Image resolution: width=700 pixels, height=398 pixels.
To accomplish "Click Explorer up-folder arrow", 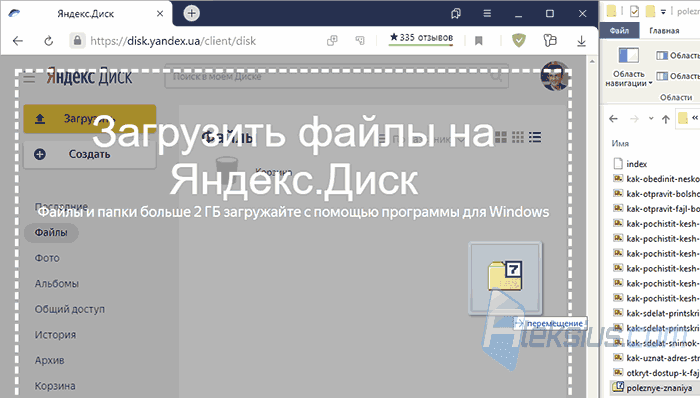I will pyautogui.click(x=666, y=119).
